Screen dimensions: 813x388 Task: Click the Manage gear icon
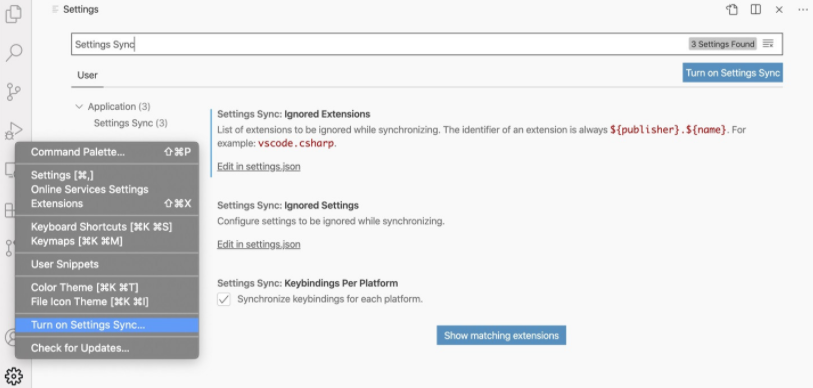click(x=13, y=376)
